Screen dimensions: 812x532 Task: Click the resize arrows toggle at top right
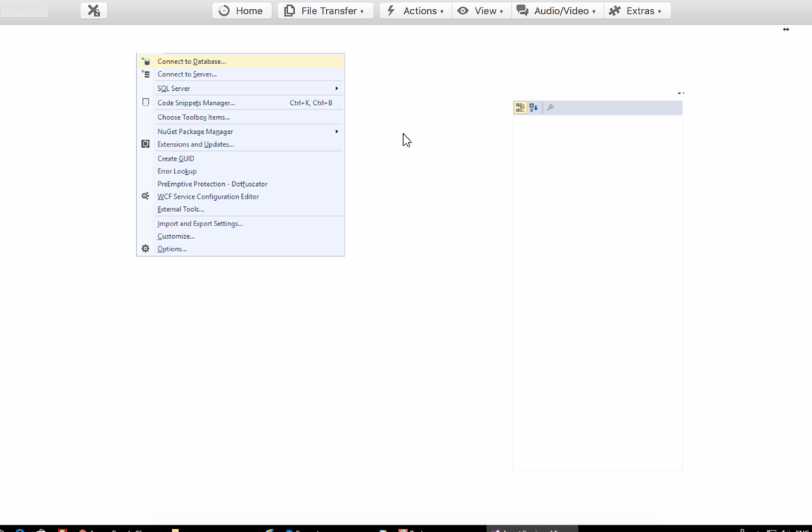click(786, 30)
